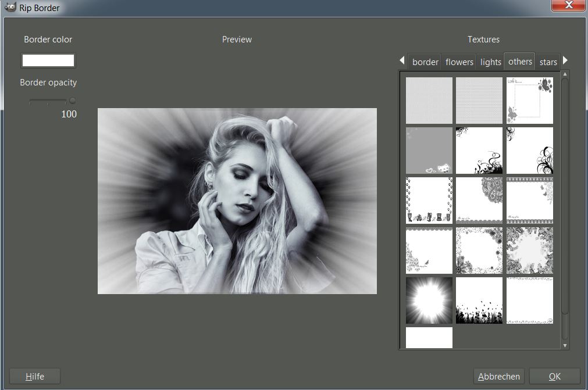Pick the dense floral wreath texture
This screenshot has height=390, width=588.
(529, 251)
